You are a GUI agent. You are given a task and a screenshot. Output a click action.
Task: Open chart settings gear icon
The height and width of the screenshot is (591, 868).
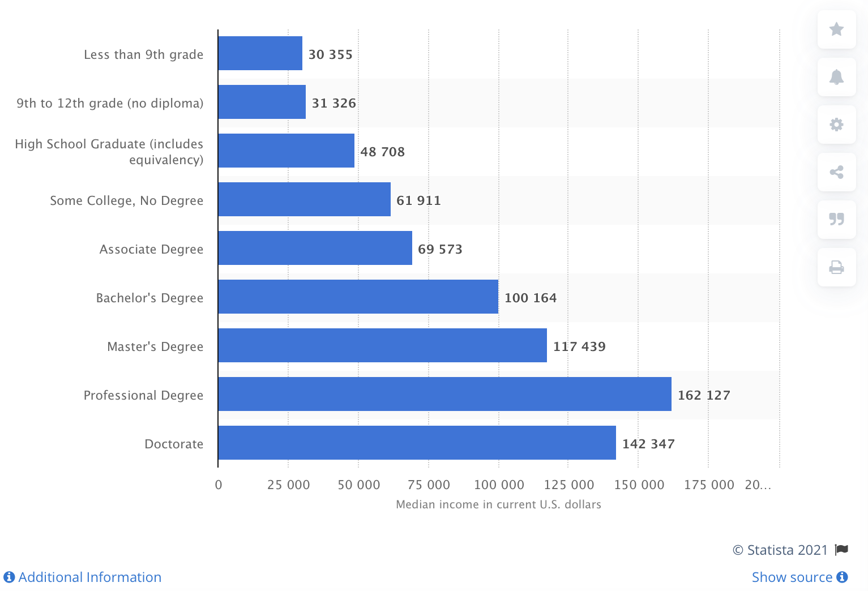[836, 125]
